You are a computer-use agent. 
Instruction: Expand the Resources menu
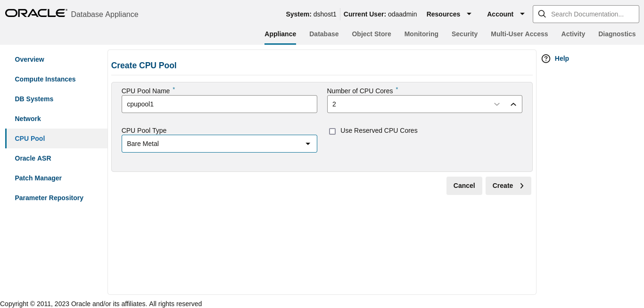point(449,14)
